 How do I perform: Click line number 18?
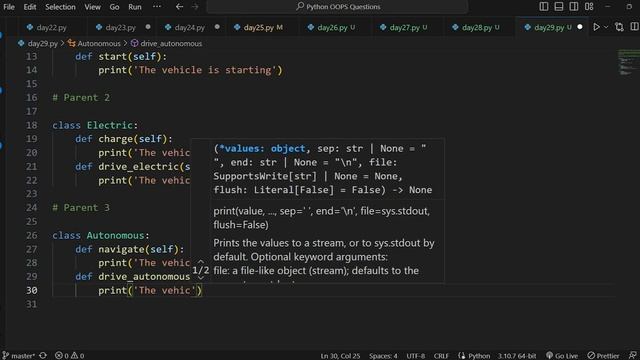coord(31,125)
